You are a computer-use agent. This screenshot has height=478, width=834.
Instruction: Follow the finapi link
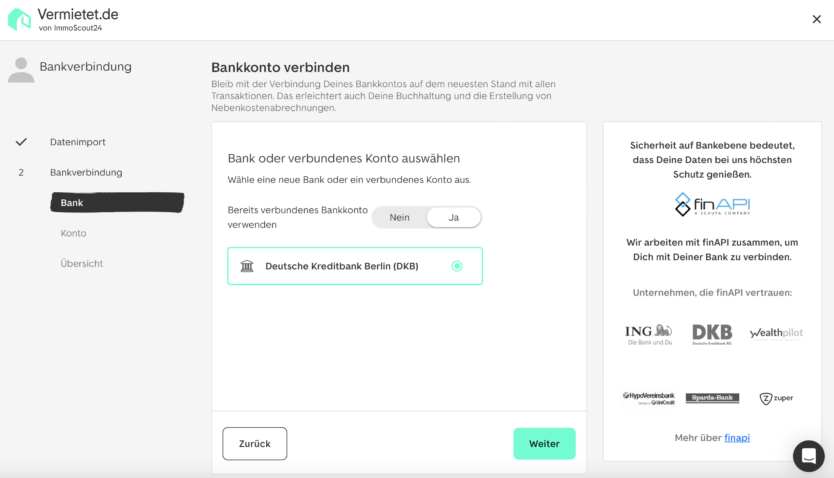tap(737, 438)
